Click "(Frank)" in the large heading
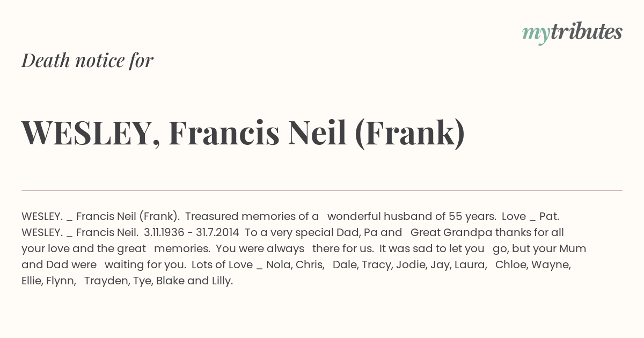The width and height of the screenshot is (644, 338). [410, 134]
